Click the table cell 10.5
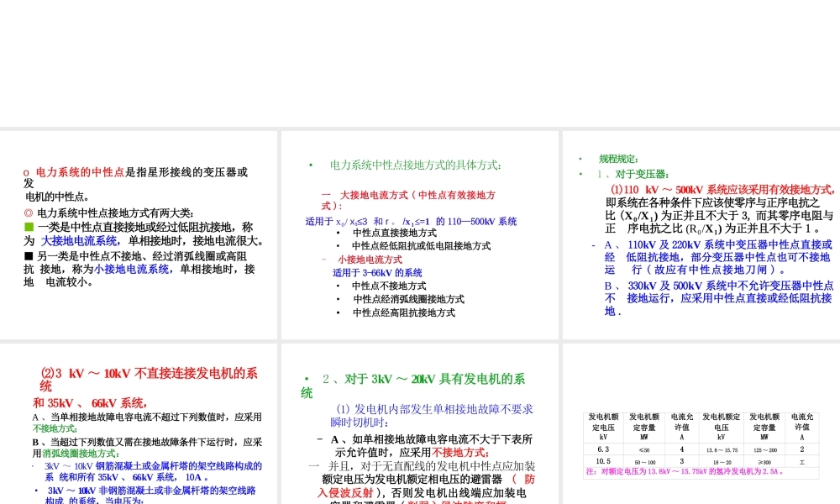This screenshot has height=504, width=840. [603, 461]
